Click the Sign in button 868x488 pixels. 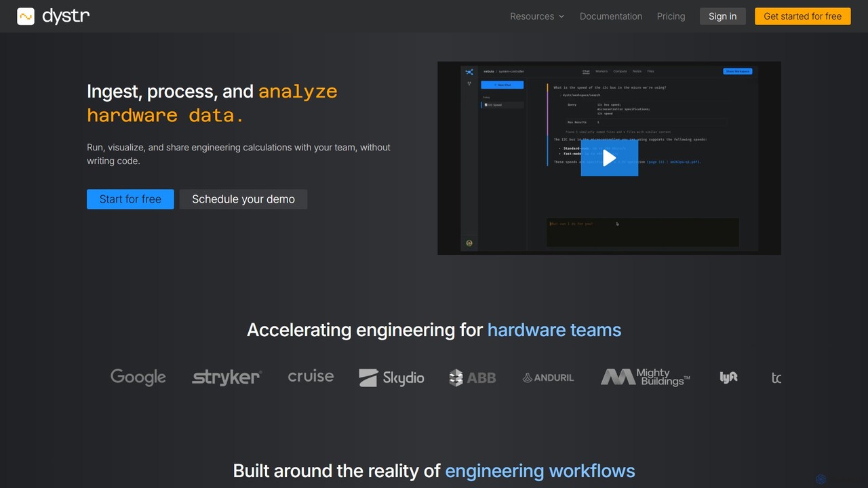(722, 16)
